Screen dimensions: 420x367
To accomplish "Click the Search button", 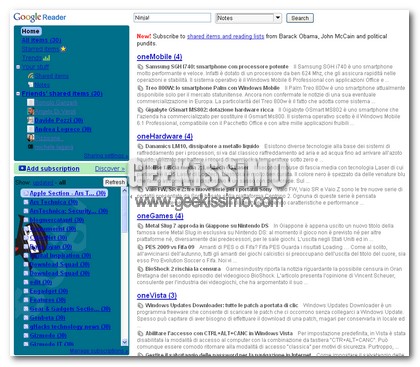I will coord(300,18).
